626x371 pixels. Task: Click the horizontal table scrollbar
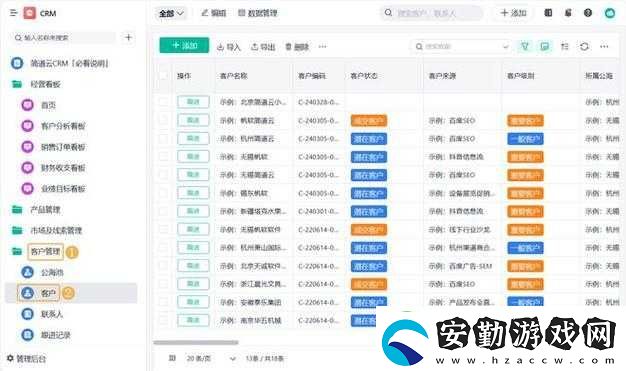click(196, 342)
